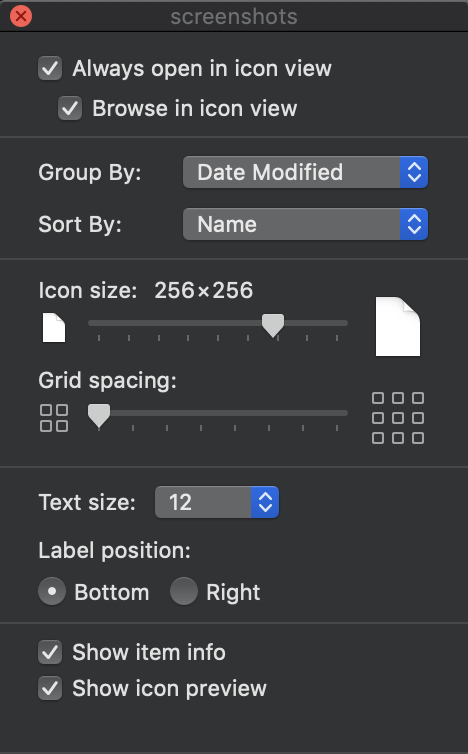Select the Bottom label position radio button
The width and height of the screenshot is (468, 754).
[52, 591]
